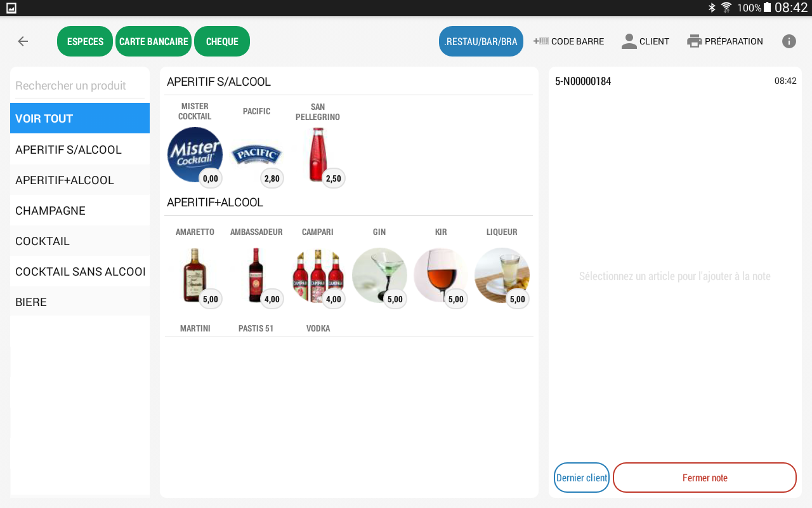Open the .RESTAU/BAR/BRA selector
This screenshot has width=812, height=508.
tap(481, 41)
